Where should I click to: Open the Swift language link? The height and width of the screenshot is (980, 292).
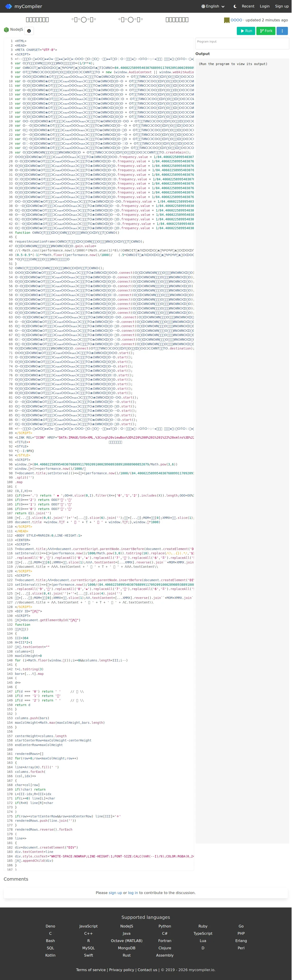point(89,955)
